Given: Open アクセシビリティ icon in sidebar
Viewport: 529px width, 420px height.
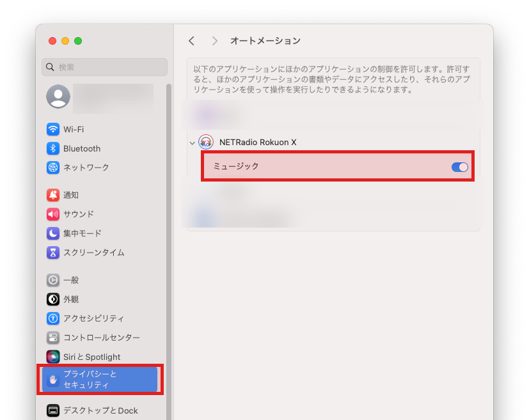Looking at the screenshot, I should pos(53,318).
